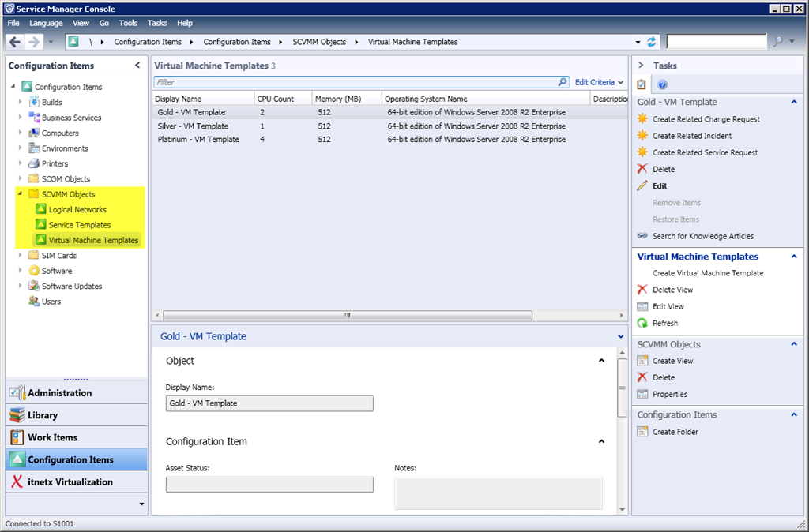Open itnetx Virtualization workspace
The height and width of the screenshot is (532, 809).
pos(70,481)
